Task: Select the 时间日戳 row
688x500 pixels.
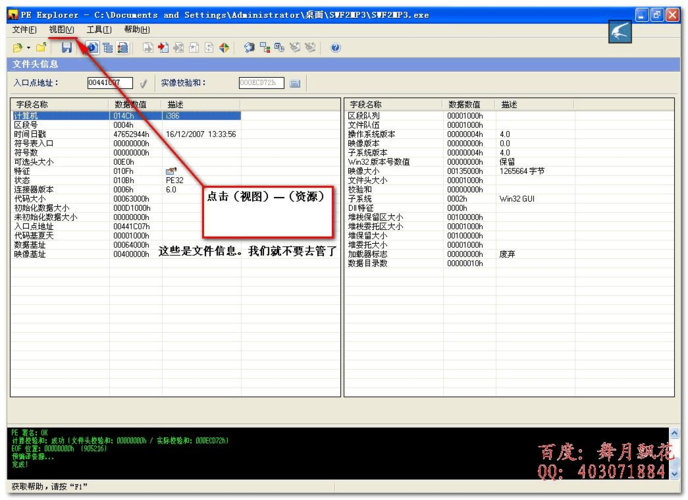Action: pyautogui.click(x=126, y=134)
